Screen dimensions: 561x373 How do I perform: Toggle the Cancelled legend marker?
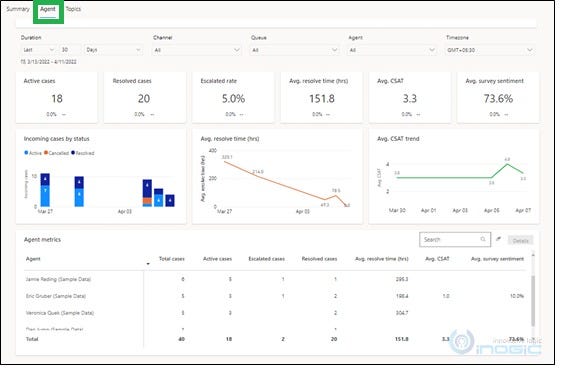coord(46,153)
